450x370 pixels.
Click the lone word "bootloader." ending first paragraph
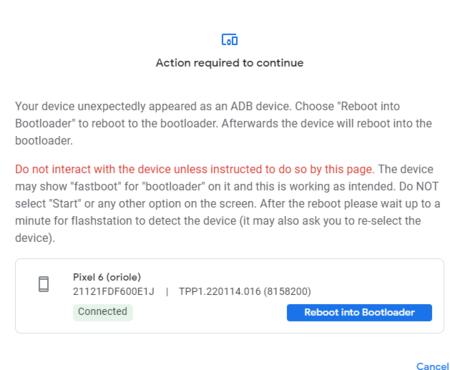pyautogui.click(x=44, y=141)
